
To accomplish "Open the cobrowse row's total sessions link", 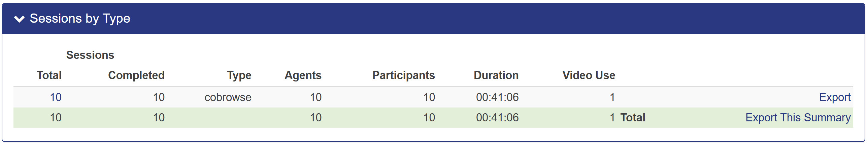I will coord(56,97).
